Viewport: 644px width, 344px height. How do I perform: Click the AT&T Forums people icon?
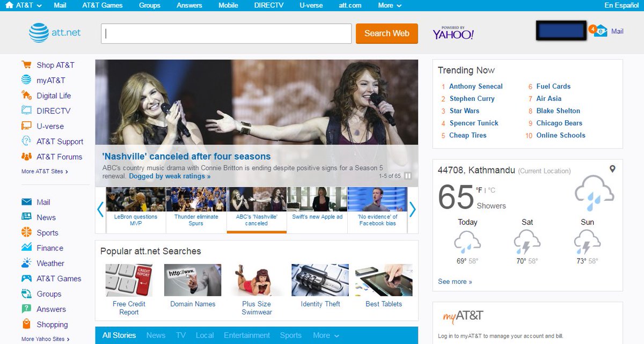(26, 157)
